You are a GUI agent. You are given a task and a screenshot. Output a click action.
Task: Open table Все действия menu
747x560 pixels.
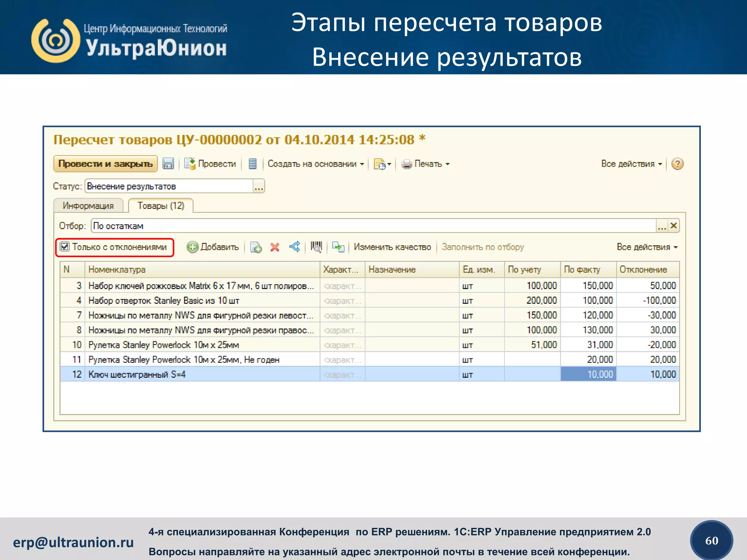click(x=647, y=247)
